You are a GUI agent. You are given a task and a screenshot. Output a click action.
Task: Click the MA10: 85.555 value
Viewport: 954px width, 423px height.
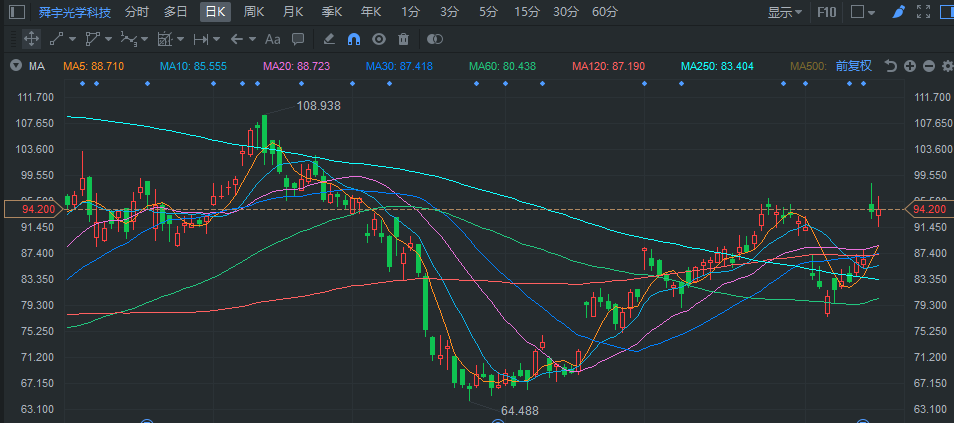193,66
